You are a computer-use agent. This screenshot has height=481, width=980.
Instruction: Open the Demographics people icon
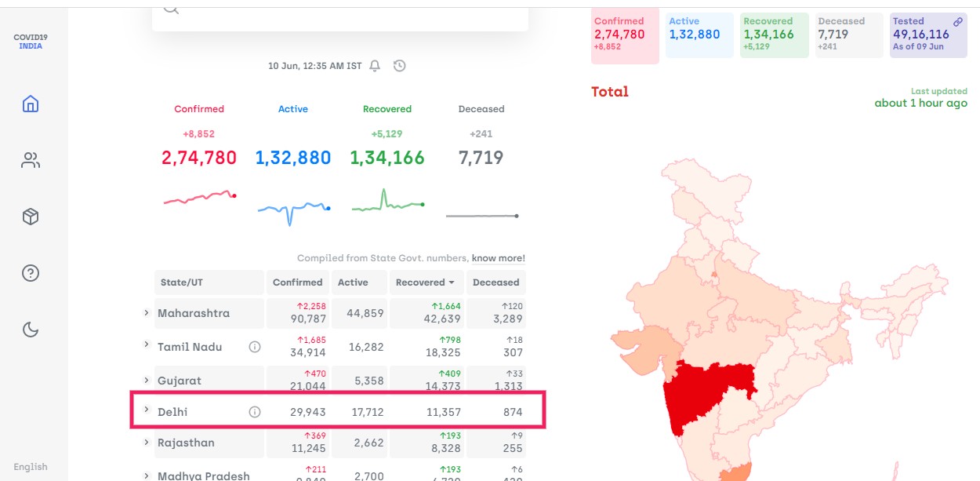(x=31, y=161)
